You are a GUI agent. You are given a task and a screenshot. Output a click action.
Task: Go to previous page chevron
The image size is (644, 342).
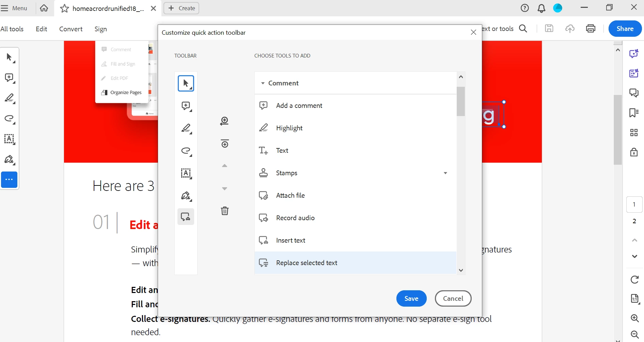coord(634,240)
